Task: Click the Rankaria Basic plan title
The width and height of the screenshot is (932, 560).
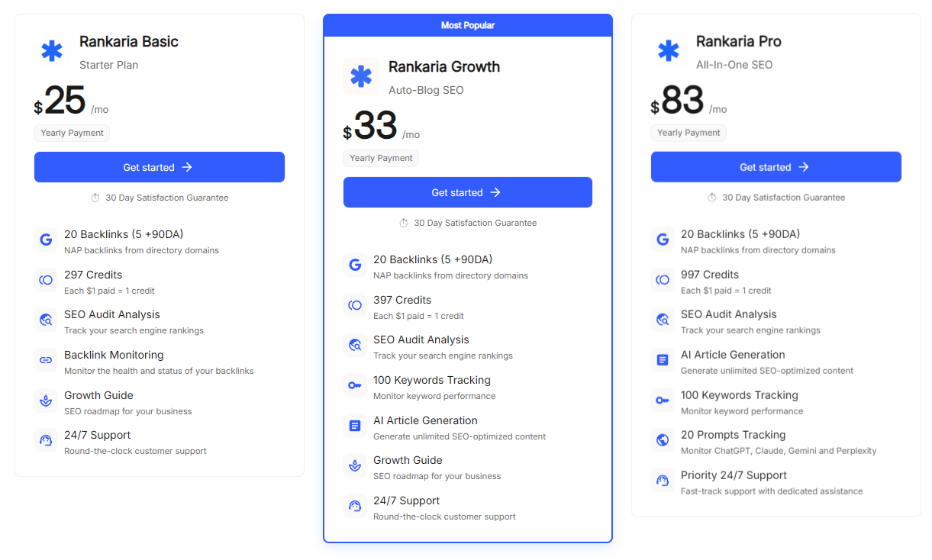Action: click(x=129, y=41)
